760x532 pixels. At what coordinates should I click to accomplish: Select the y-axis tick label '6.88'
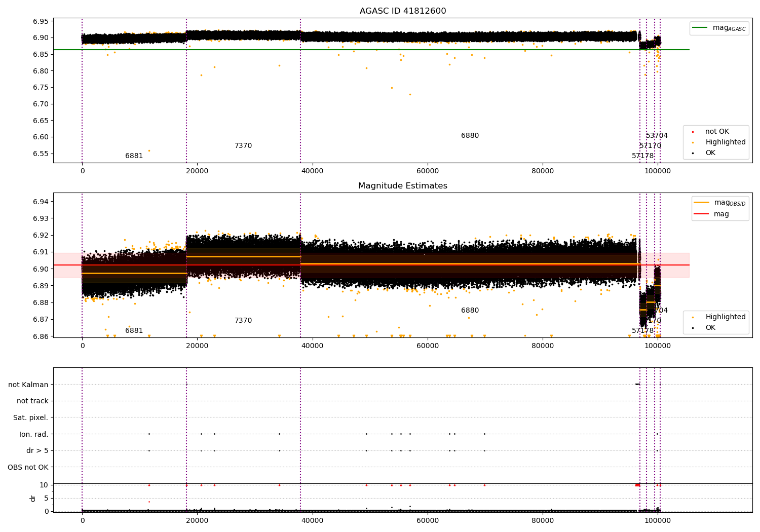[x=41, y=302]
